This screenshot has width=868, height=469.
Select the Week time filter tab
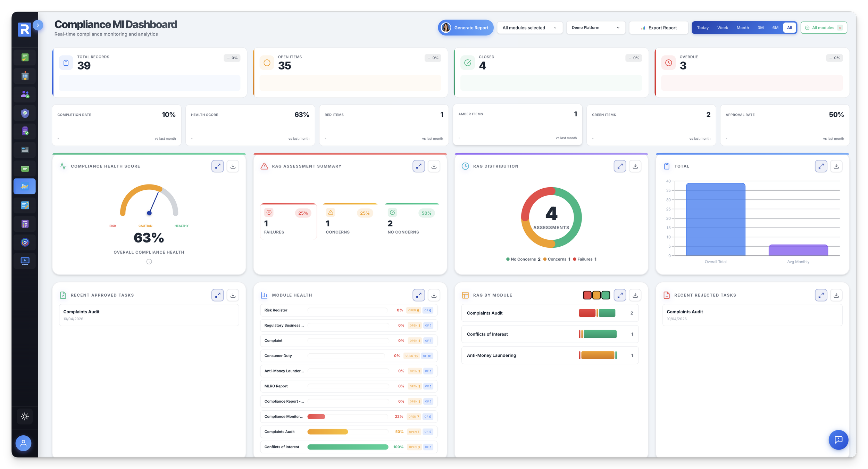pos(723,27)
